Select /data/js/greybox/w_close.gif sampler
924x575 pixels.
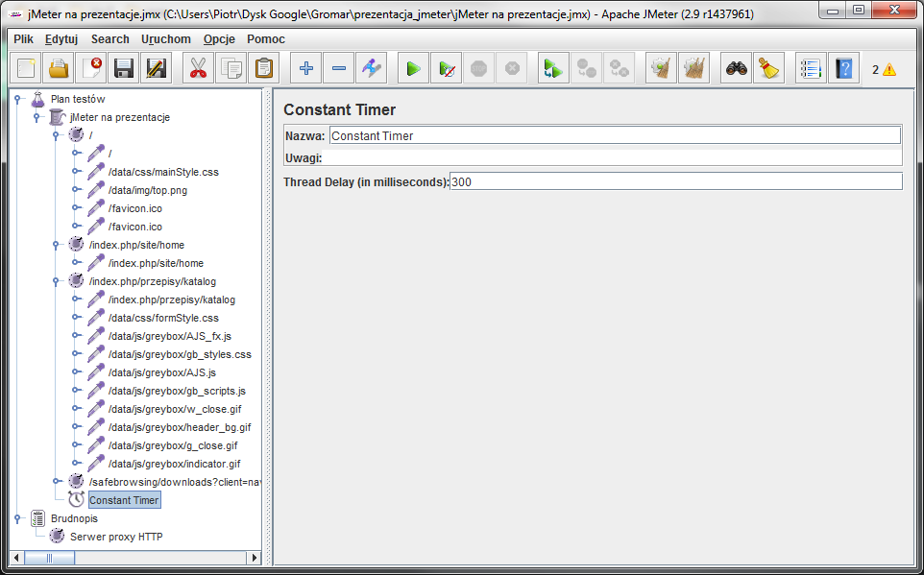[175, 410]
